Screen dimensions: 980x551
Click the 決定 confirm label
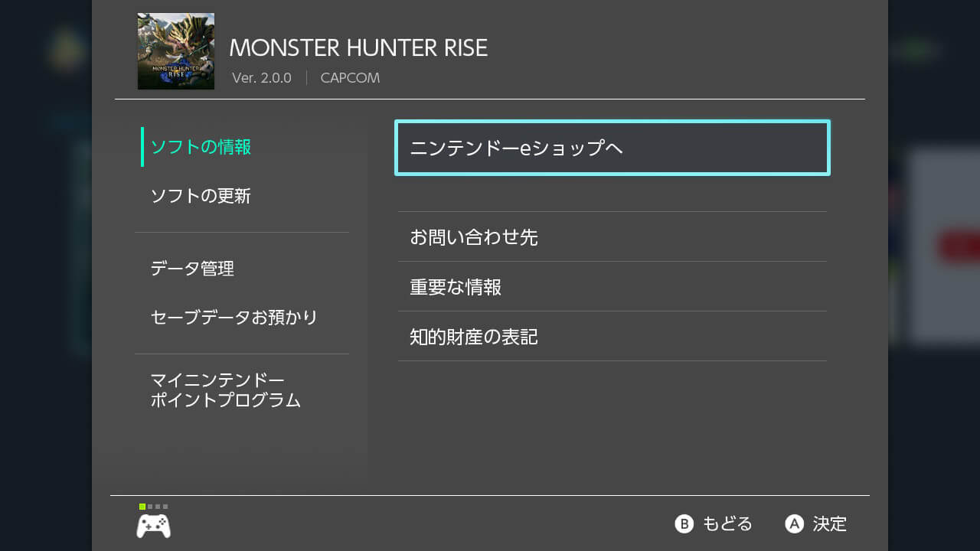click(x=829, y=524)
